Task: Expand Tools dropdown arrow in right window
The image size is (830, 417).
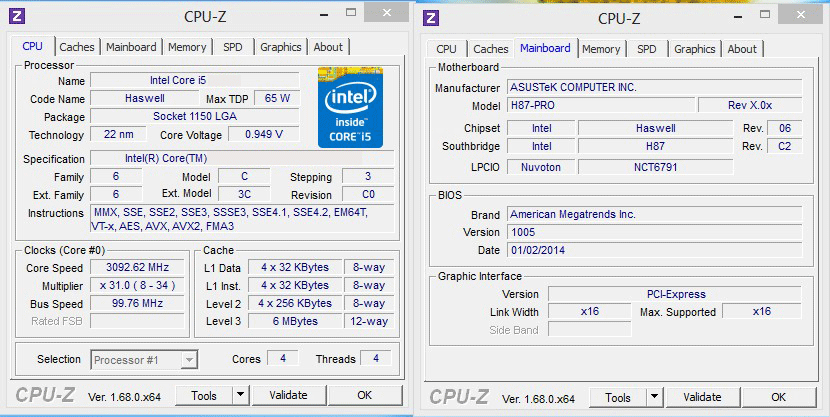Action: [x=654, y=397]
